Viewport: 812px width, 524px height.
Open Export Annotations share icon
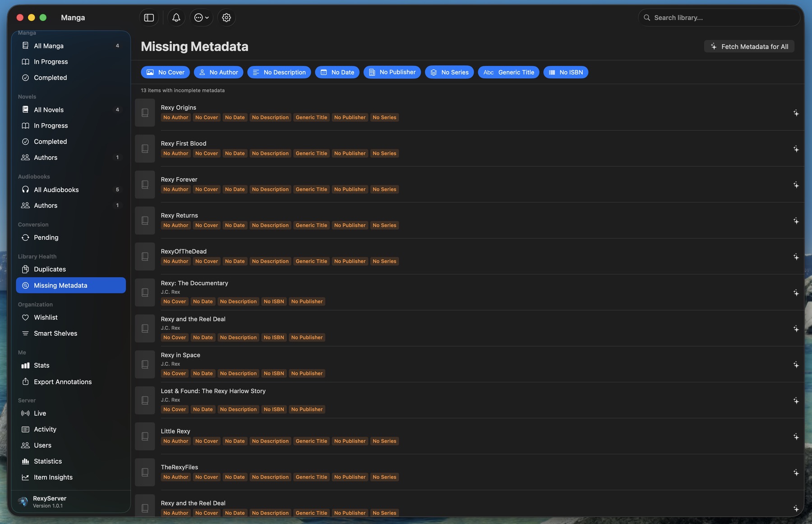pyautogui.click(x=25, y=382)
